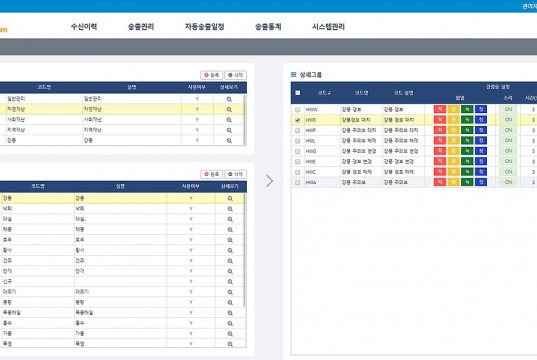Viewport: 537px width, 360px height.
Task: Open the 송출통계 menu
Action: (268, 27)
